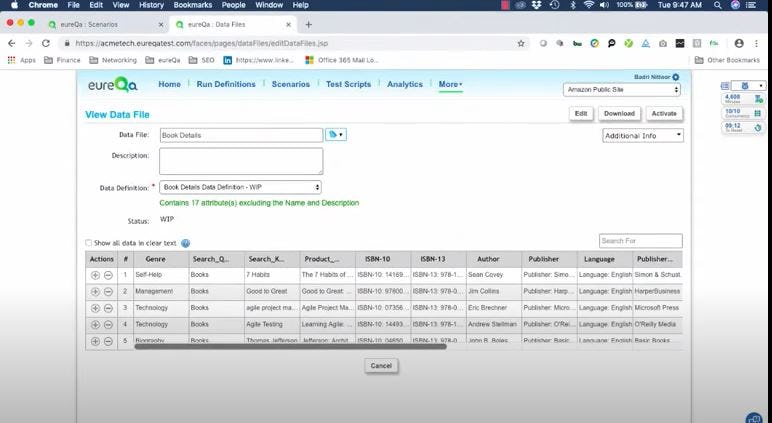772x423 pixels.
Task: Click the Wi-Fi menu bar icon
Action: 589,5
